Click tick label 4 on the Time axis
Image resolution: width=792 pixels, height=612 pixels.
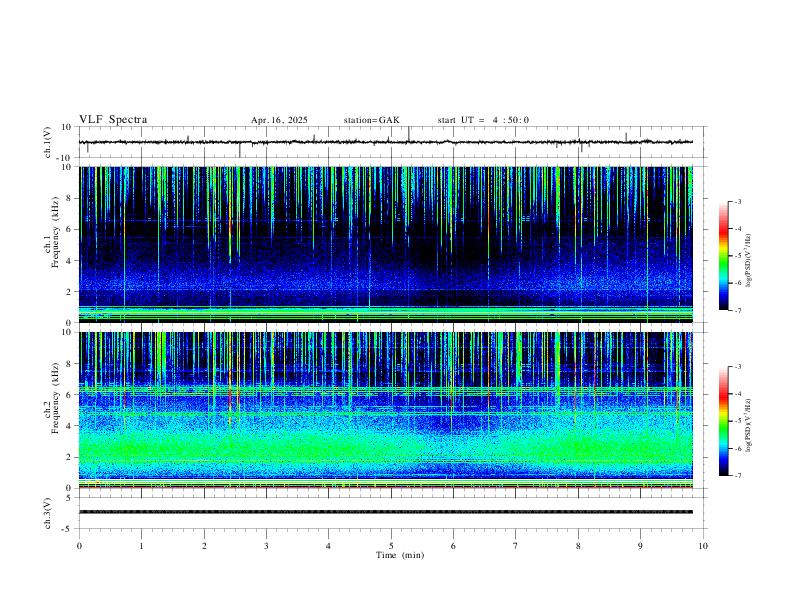pos(329,546)
